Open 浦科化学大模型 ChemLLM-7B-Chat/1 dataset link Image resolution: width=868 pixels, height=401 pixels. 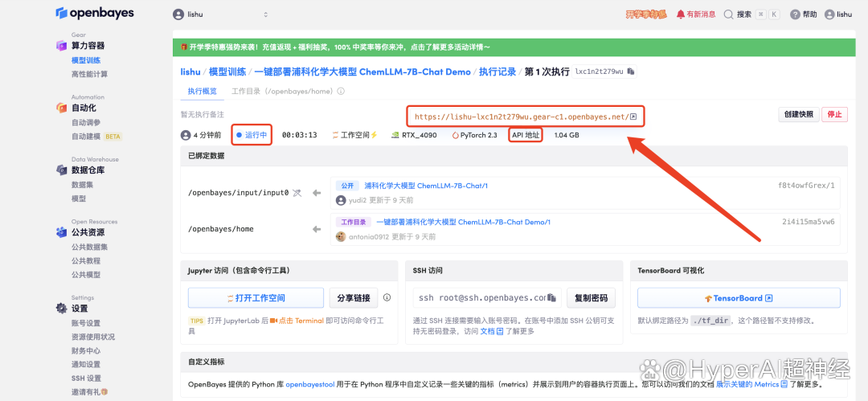426,186
